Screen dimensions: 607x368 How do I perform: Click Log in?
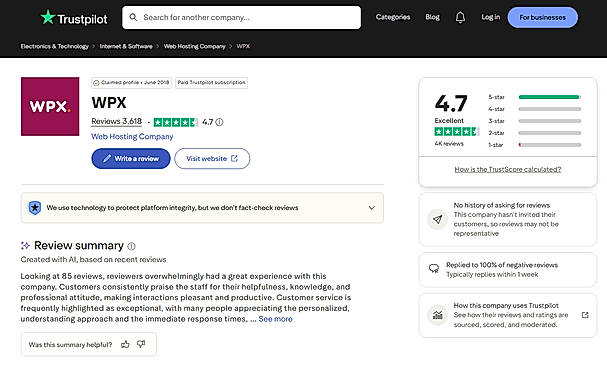[490, 17]
